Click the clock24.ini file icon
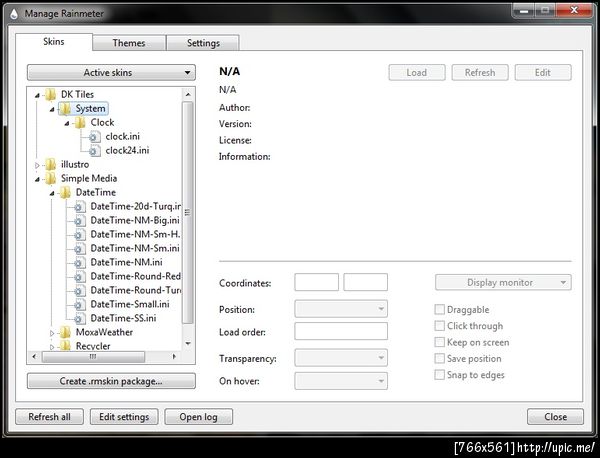The width and height of the screenshot is (600, 458). pyautogui.click(x=95, y=151)
